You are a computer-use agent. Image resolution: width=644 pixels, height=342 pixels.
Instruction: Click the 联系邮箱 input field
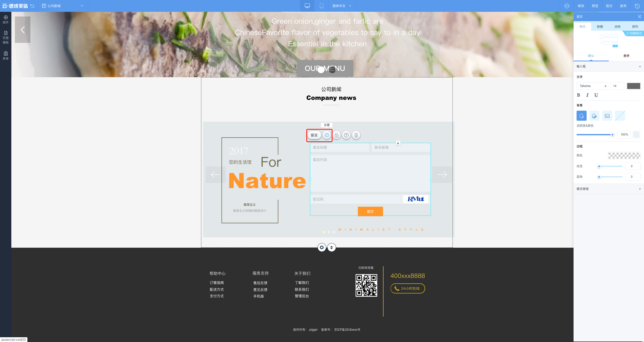[x=401, y=147]
